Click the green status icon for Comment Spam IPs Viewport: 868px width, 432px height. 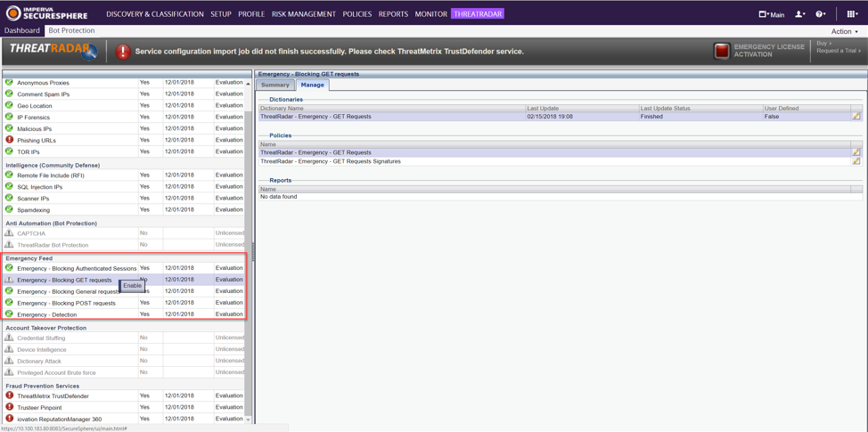(x=9, y=94)
